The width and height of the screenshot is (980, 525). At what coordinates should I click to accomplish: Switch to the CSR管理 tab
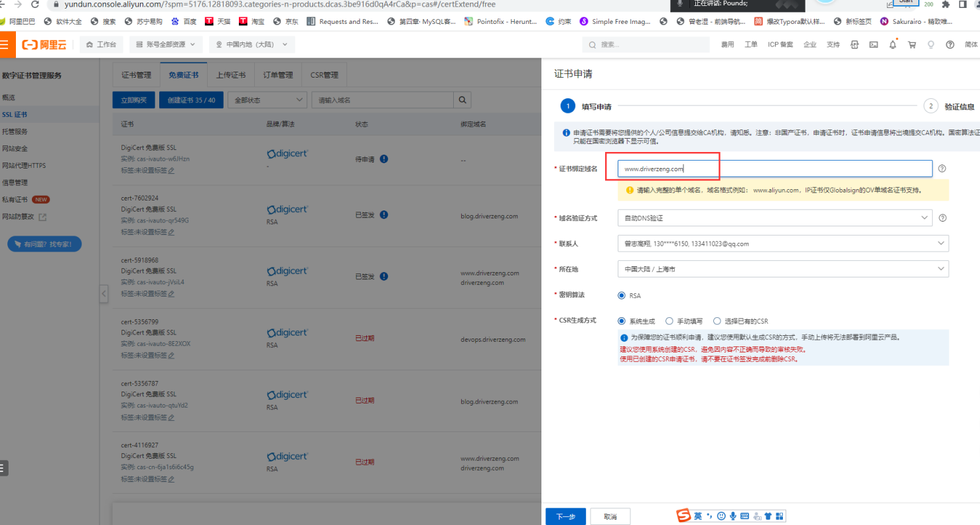[324, 75]
